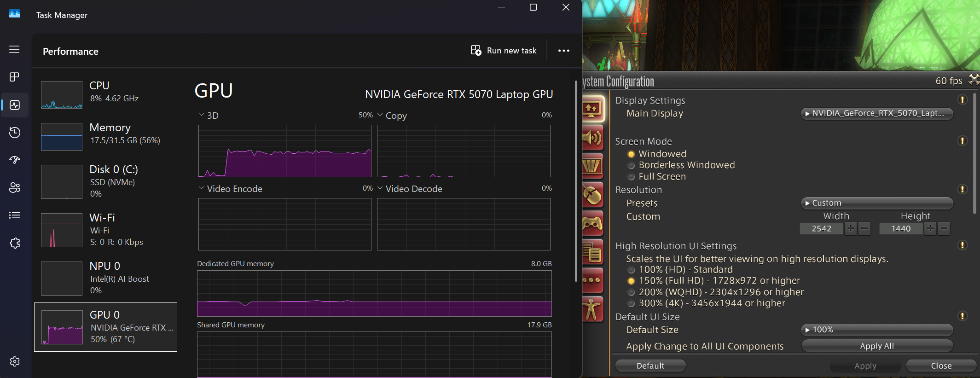
Task: Select 100% (HD) - Standard UI scale
Action: 631,270
